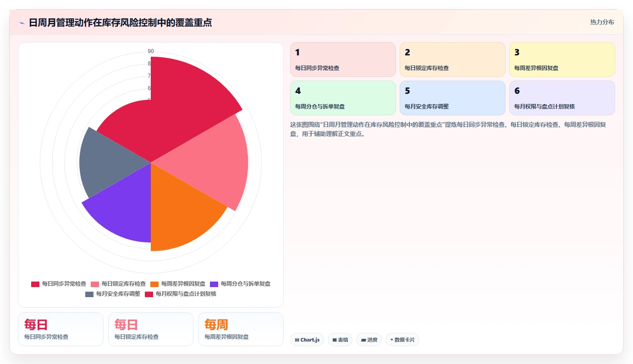633x364 pixels.
Task: Open card 3 每周差异根因复盘
Action: pos(562,60)
